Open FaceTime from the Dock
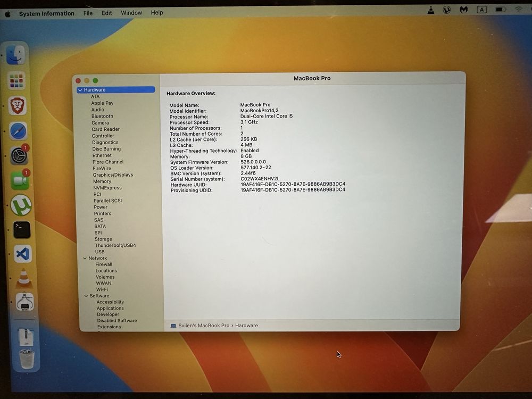The height and width of the screenshot is (399, 532). (x=20, y=180)
